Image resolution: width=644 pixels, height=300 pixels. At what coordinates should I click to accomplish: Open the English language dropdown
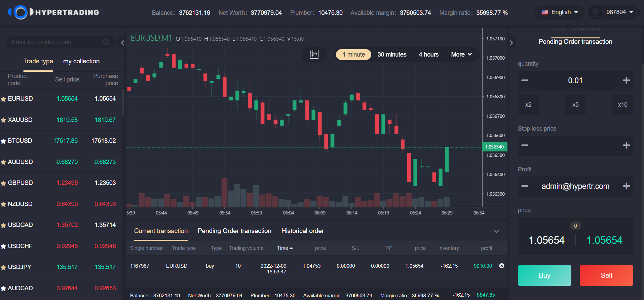pos(560,12)
